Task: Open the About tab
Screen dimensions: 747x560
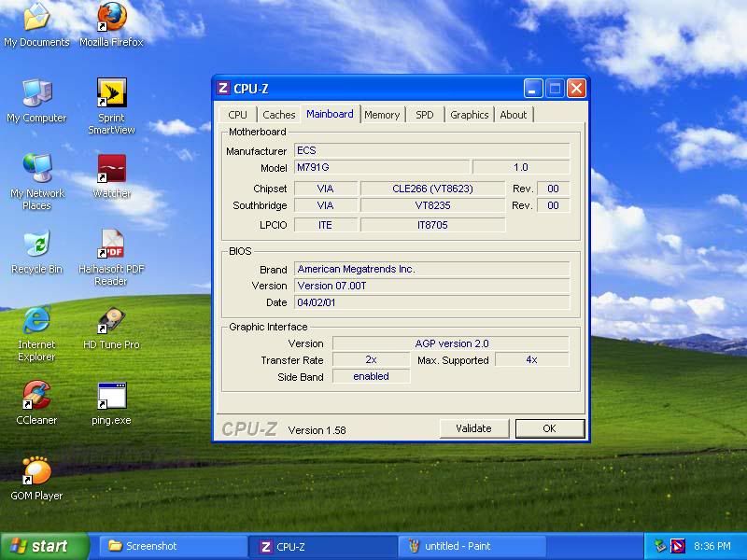Action: [513, 115]
